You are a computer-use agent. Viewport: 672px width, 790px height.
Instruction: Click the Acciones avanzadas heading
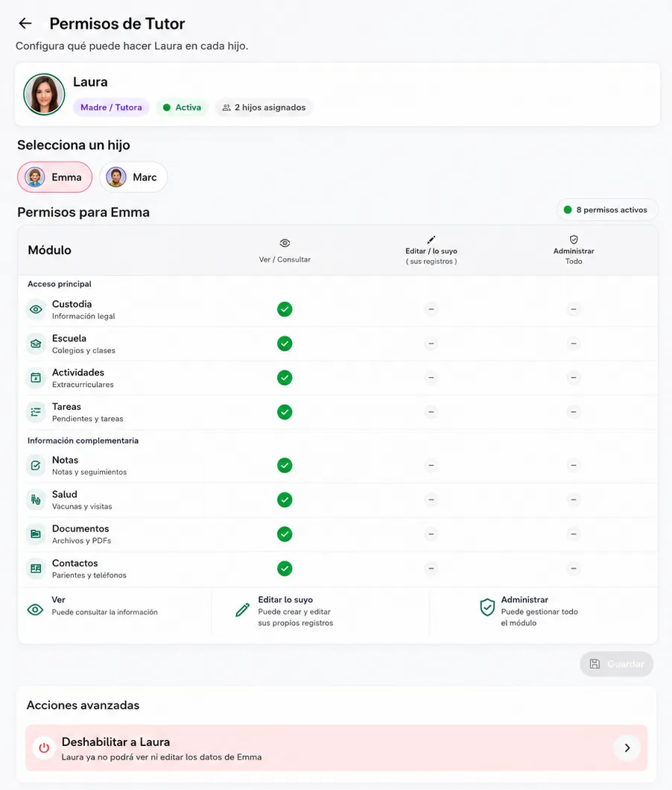click(x=83, y=705)
